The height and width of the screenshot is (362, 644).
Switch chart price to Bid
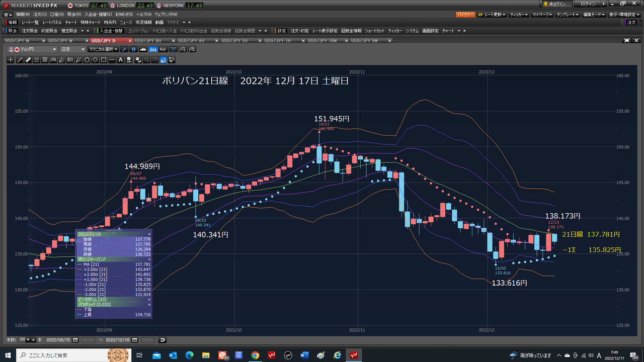(x=153, y=49)
